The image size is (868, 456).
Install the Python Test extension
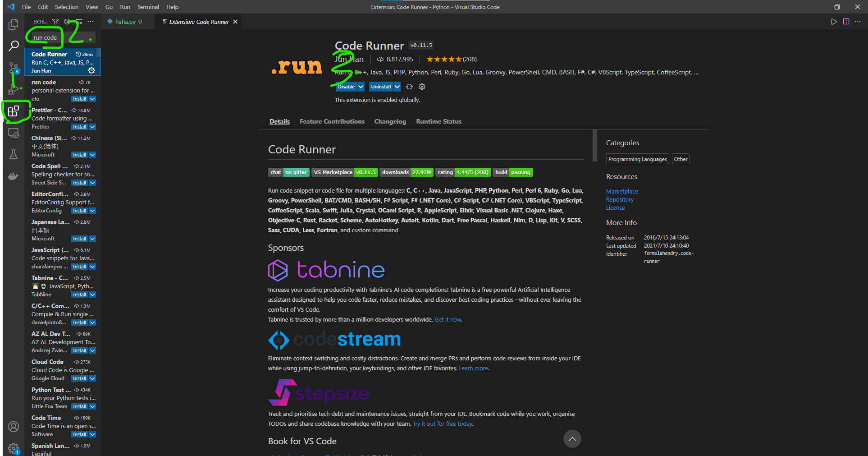(79, 406)
